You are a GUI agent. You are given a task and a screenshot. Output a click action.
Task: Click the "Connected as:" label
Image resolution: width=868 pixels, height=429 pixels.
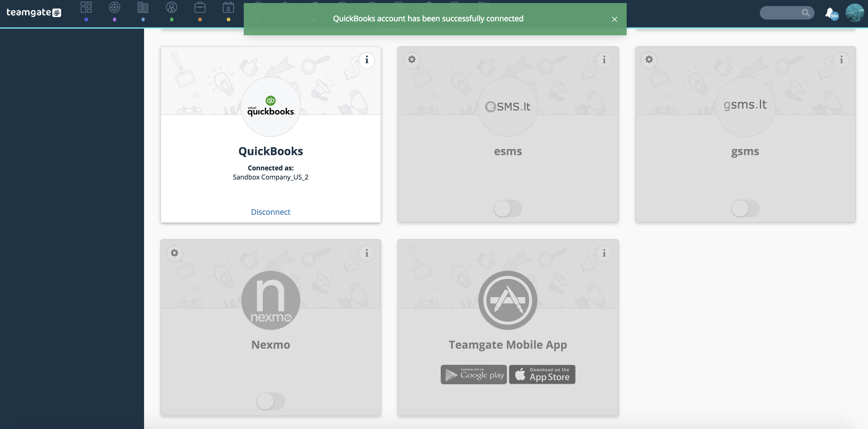(270, 168)
